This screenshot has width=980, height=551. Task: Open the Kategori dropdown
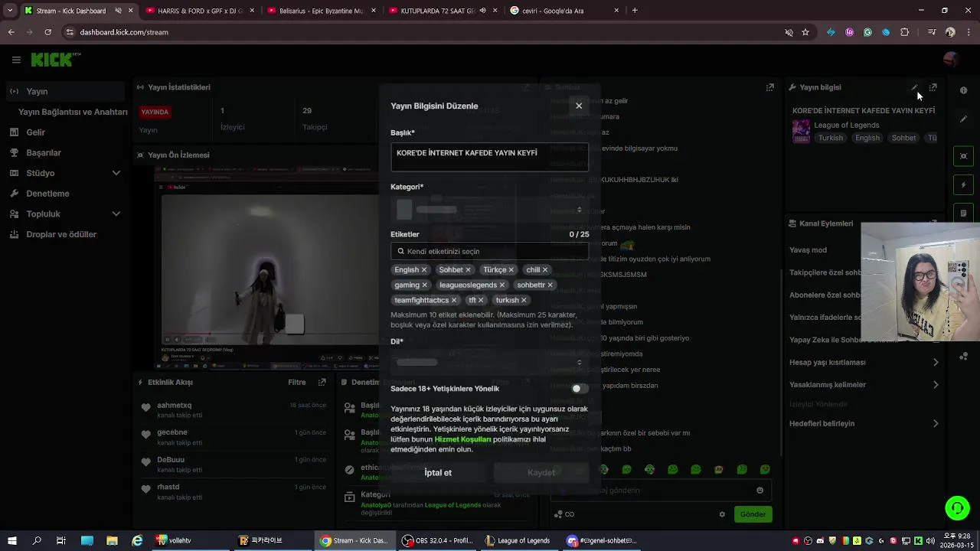pos(489,209)
